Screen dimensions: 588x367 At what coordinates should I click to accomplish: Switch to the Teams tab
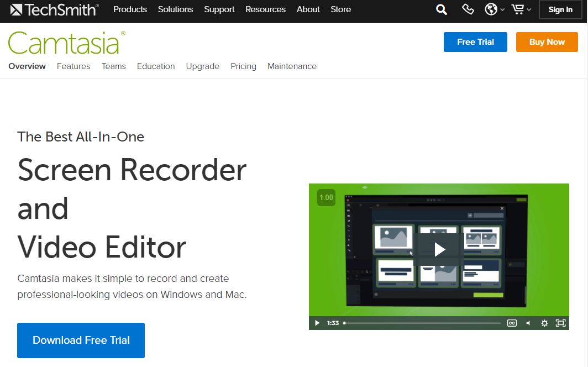(x=114, y=66)
